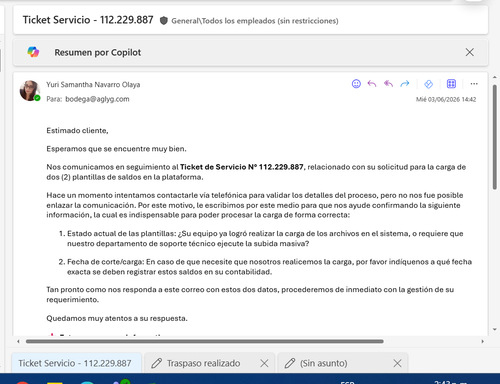Click the Copilot logo icon
The height and width of the screenshot is (384, 500).
[33, 52]
